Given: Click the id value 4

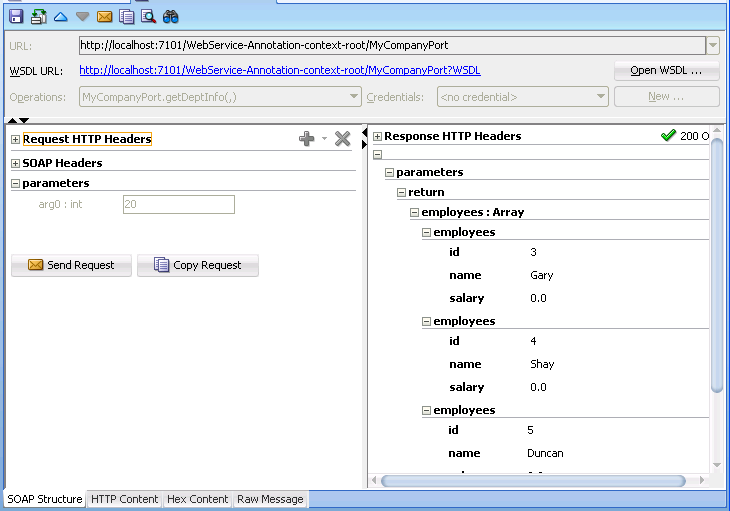Looking at the screenshot, I should (533, 341).
